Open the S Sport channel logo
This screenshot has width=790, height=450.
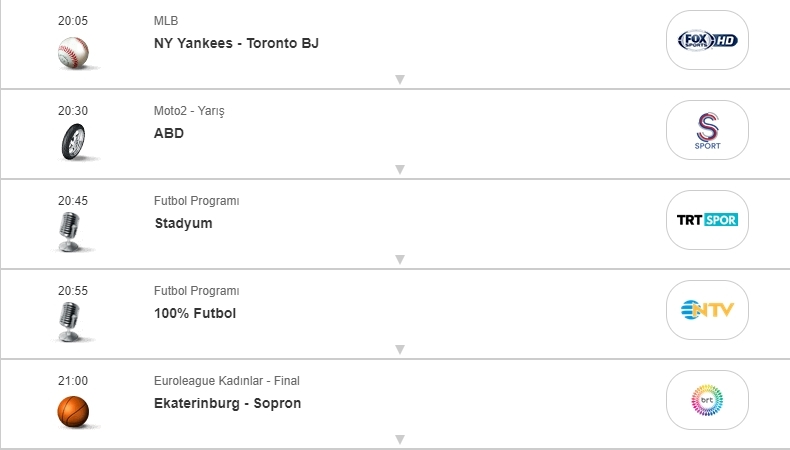(707, 130)
